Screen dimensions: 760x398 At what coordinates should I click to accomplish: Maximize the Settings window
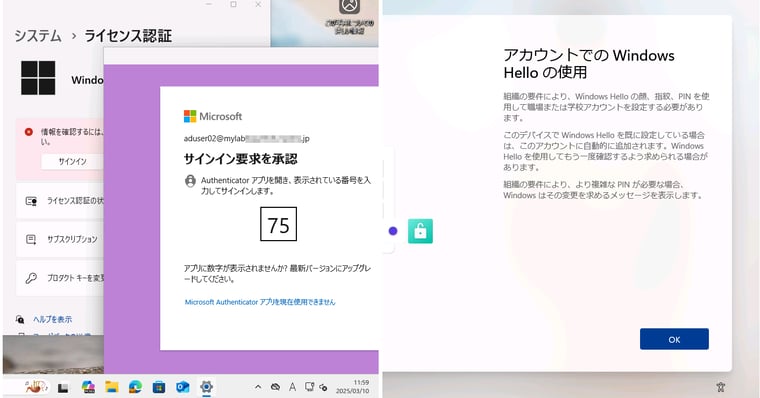click(233, 4)
